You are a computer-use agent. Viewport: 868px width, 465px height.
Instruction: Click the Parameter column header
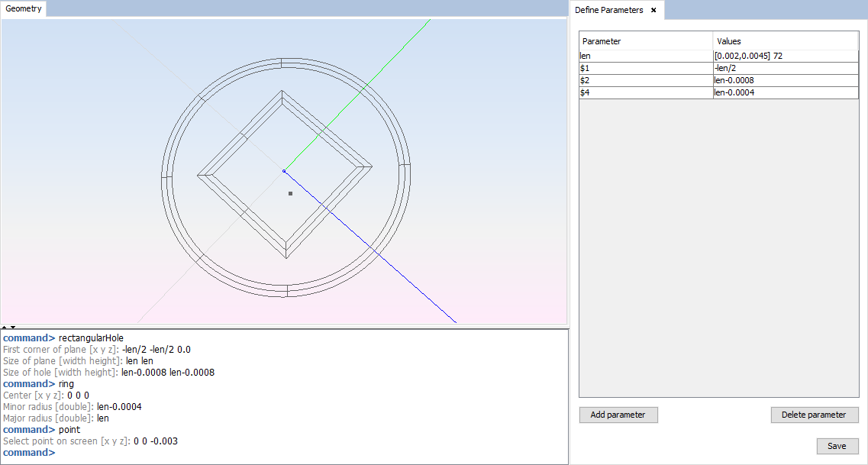pyautogui.click(x=646, y=41)
